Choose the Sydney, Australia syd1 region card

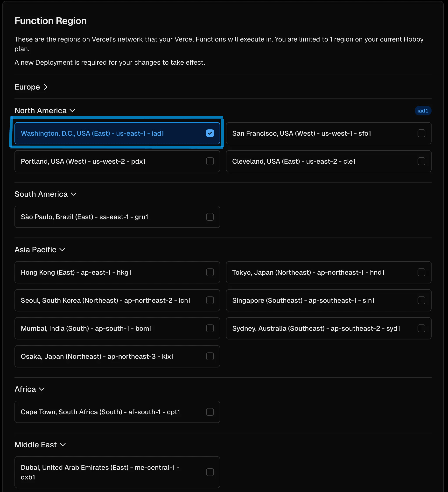[328, 329]
